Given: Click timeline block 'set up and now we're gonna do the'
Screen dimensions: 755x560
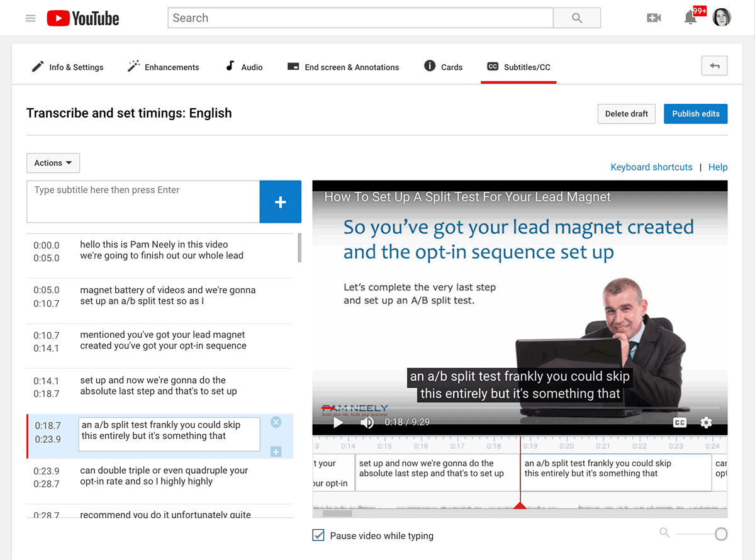Looking at the screenshot, I should click(437, 473).
